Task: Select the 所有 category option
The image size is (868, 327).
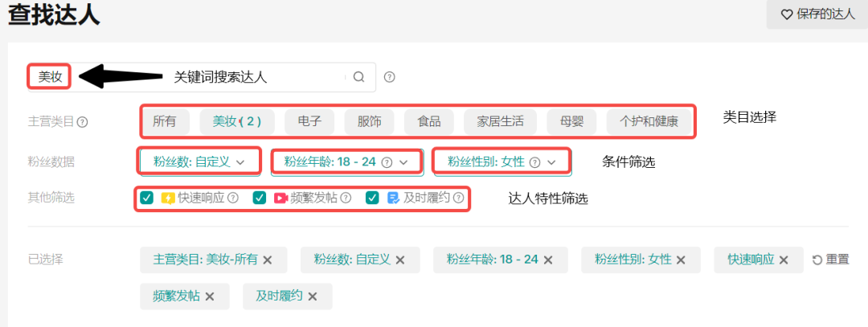Action: tap(164, 121)
